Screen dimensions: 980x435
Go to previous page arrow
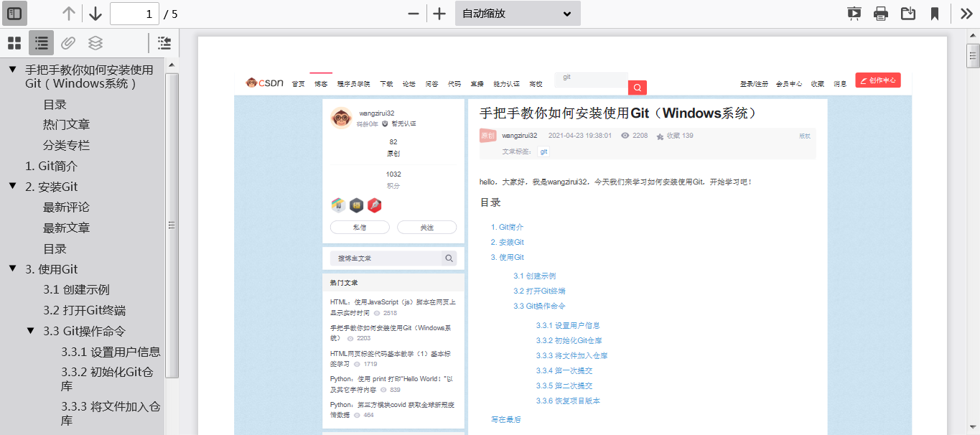click(69, 14)
